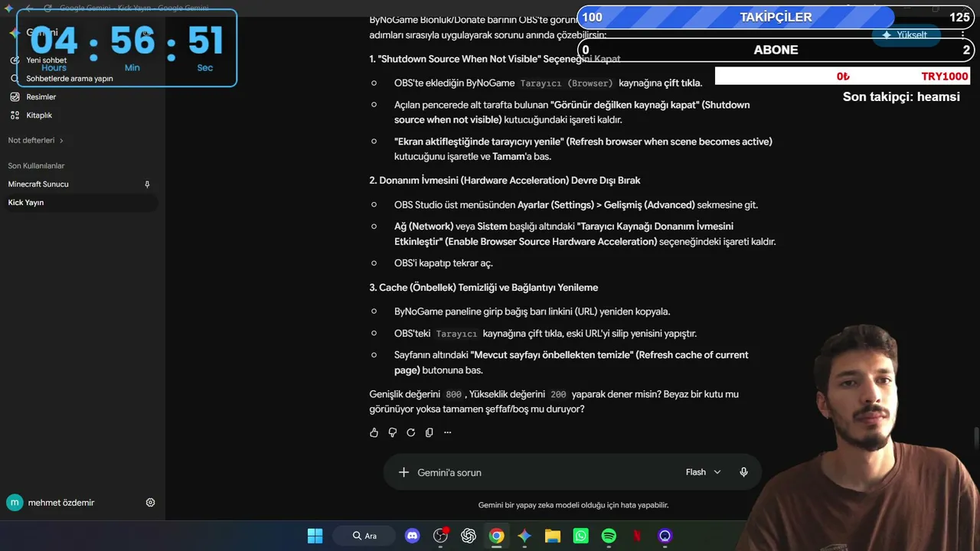Open the Resimler images icon in sidebar
Viewport: 980px width, 551px height.
(15, 97)
